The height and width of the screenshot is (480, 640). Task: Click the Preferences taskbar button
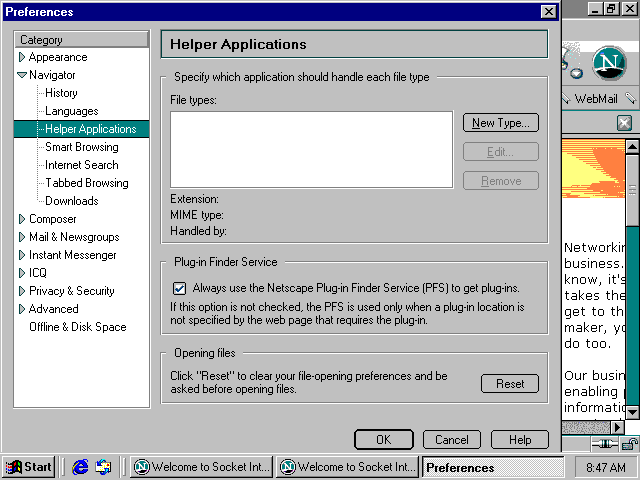(x=493, y=467)
